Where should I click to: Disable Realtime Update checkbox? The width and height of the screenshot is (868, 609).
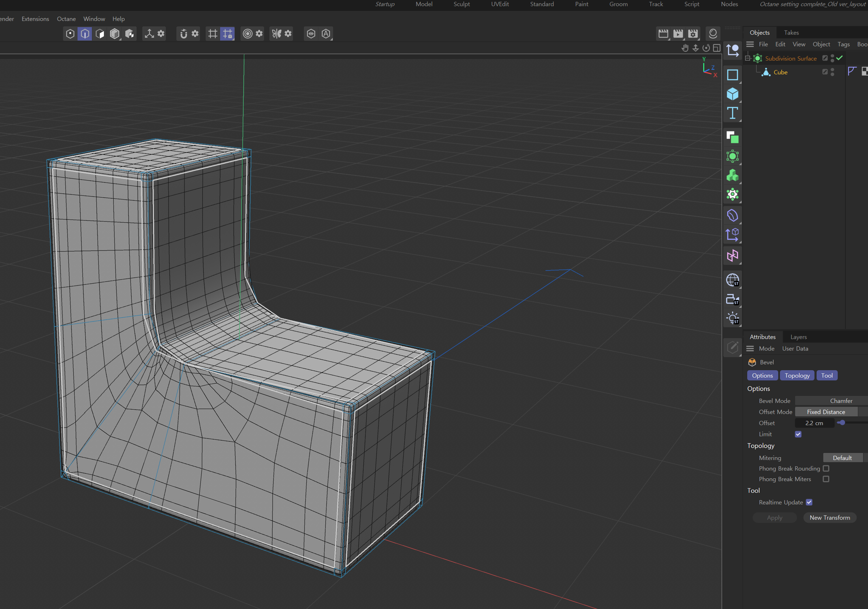pyautogui.click(x=809, y=502)
